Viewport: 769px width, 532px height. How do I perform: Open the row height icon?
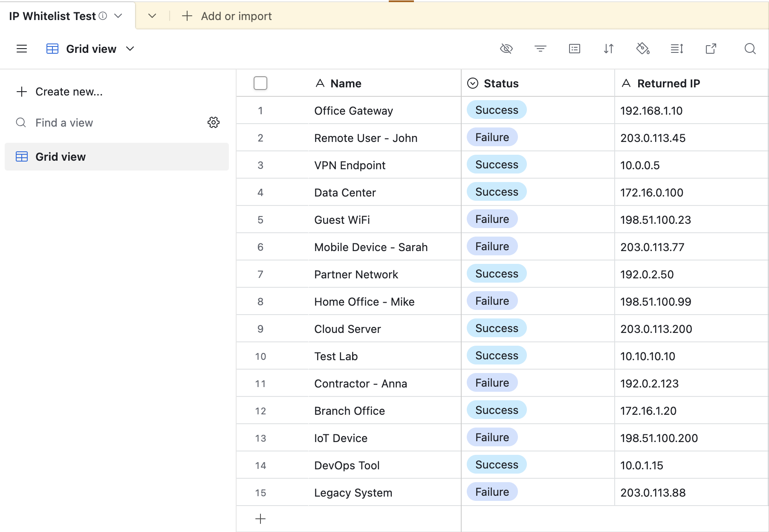[676, 49]
